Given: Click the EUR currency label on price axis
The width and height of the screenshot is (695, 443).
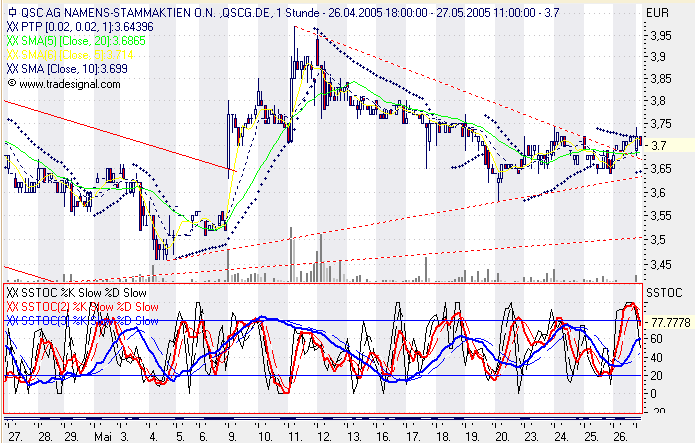Looking at the screenshot, I should (657, 12).
